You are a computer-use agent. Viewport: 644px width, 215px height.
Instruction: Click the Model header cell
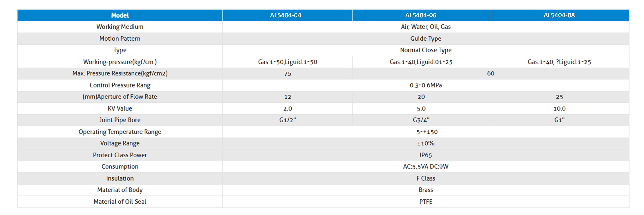pos(120,15)
